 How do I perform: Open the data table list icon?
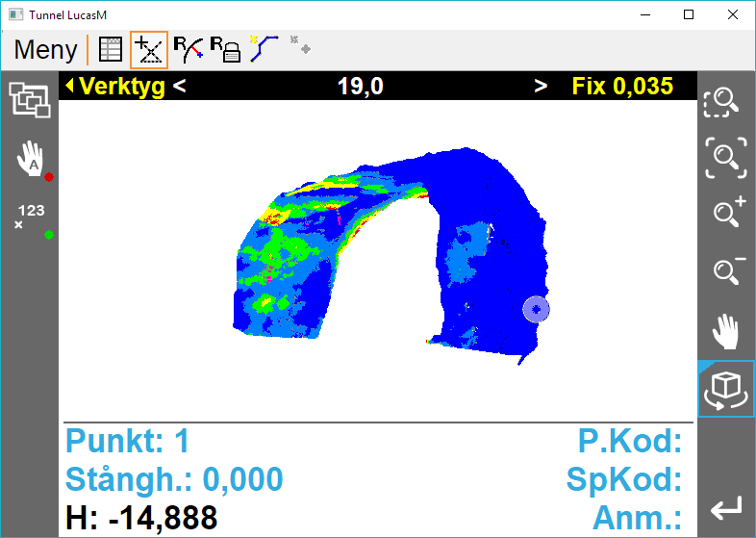111,50
